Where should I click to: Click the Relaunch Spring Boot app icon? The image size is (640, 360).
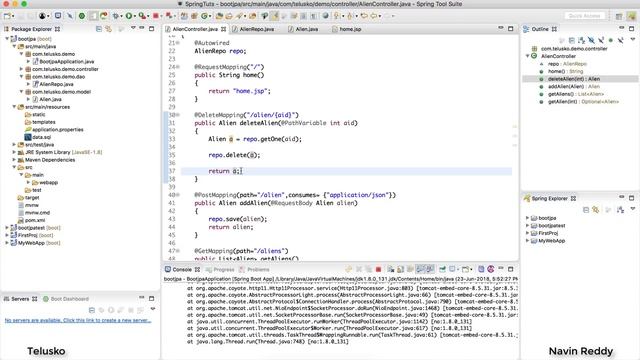[x=169, y=16]
